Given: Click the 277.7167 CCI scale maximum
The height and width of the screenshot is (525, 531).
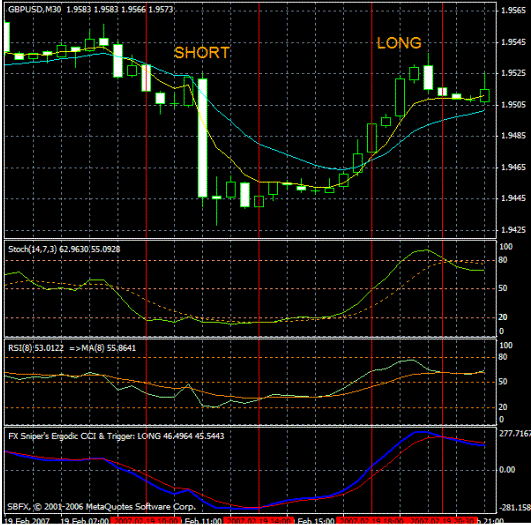Looking at the screenshot, I should [x=515, y=434].
